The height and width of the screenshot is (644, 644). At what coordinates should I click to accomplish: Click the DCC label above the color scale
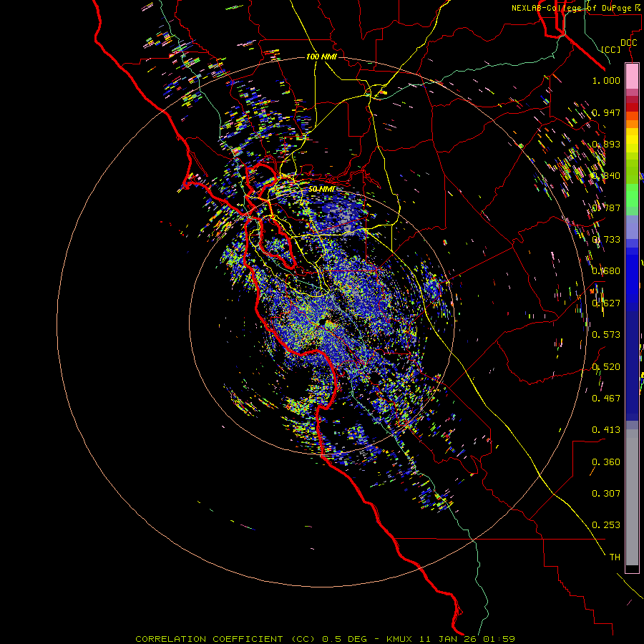point(628,43)
